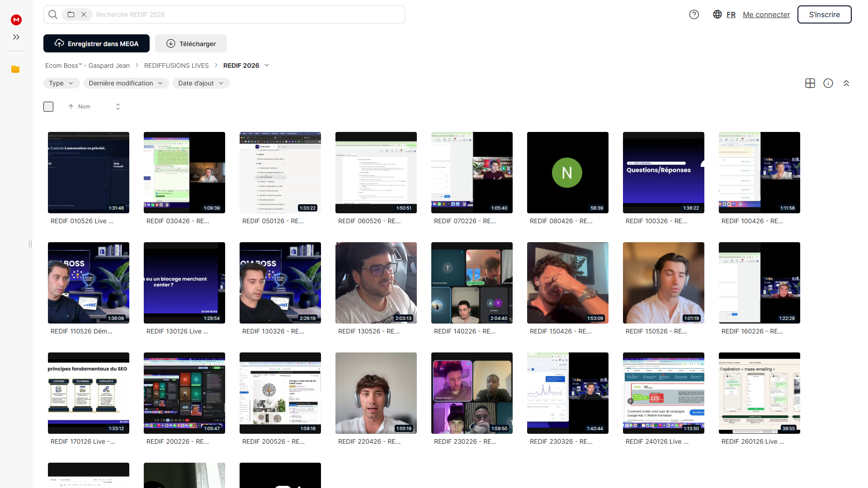Click the search magnifier icon
868x488 pixels.
tap(53, 14)
